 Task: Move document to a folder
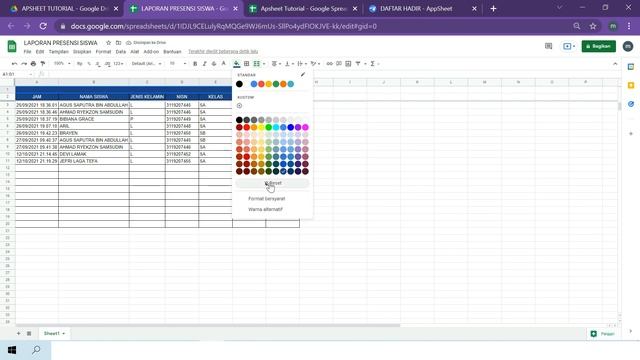[118, 42]
